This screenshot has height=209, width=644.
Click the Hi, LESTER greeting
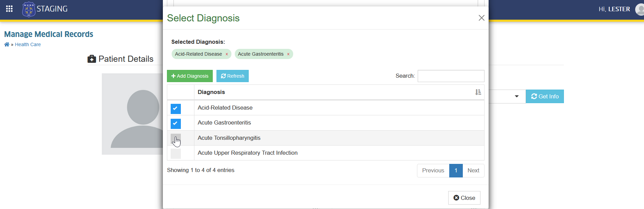coord(614,9)
